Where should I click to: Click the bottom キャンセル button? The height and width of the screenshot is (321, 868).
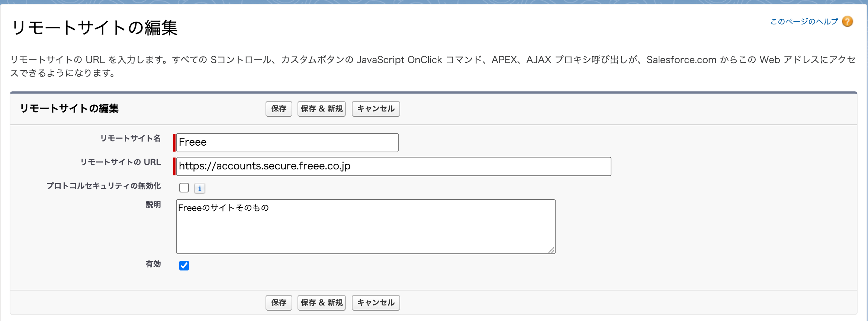376,303
